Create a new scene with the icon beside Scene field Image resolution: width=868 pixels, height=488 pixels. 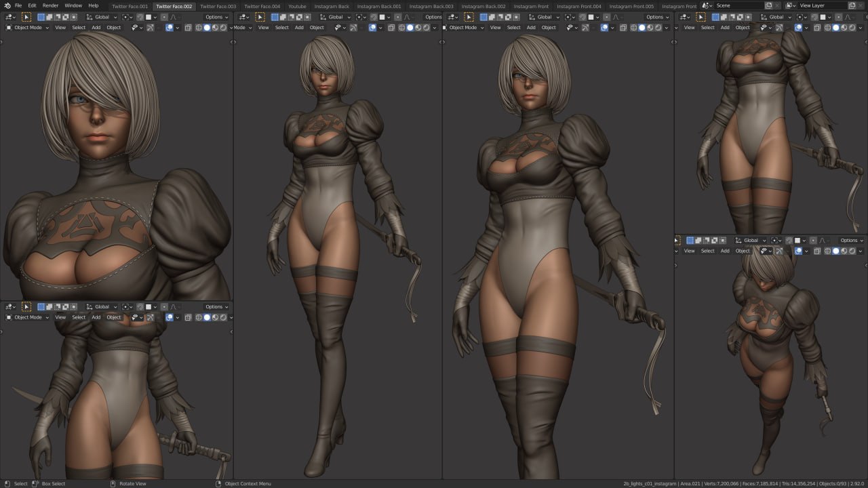tap(768, 5)
